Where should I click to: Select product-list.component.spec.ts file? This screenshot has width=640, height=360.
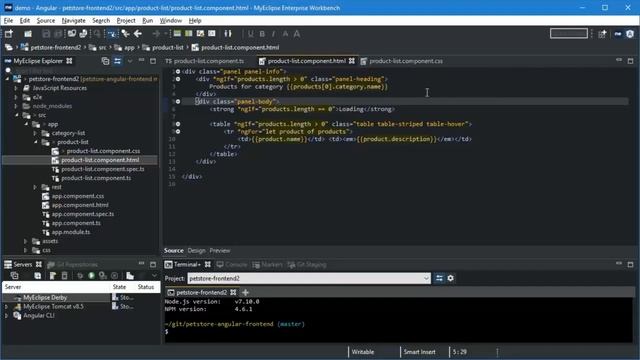[x=103, y=169]
